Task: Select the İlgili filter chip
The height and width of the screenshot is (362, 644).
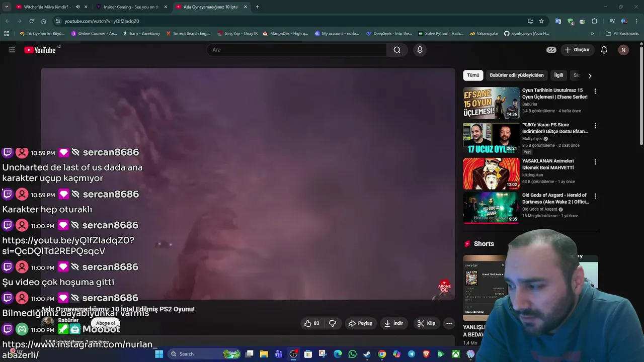Action: [x=558, y=75]
